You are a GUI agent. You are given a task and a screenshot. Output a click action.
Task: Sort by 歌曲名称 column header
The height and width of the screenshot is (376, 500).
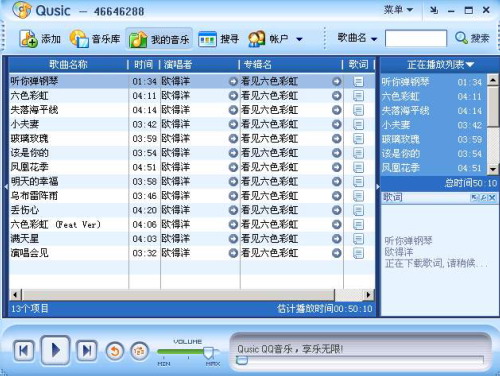[x=68, y=64]
